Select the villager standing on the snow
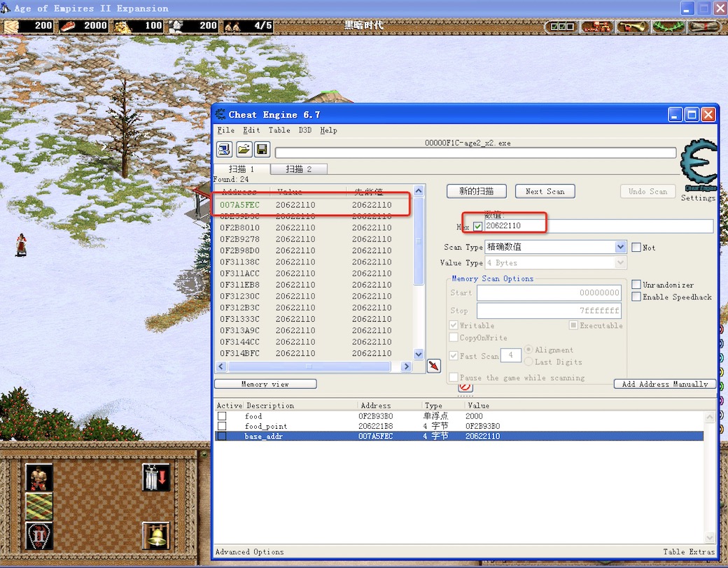The width and height of the screenshot is (728, 568). click(21, 245)
